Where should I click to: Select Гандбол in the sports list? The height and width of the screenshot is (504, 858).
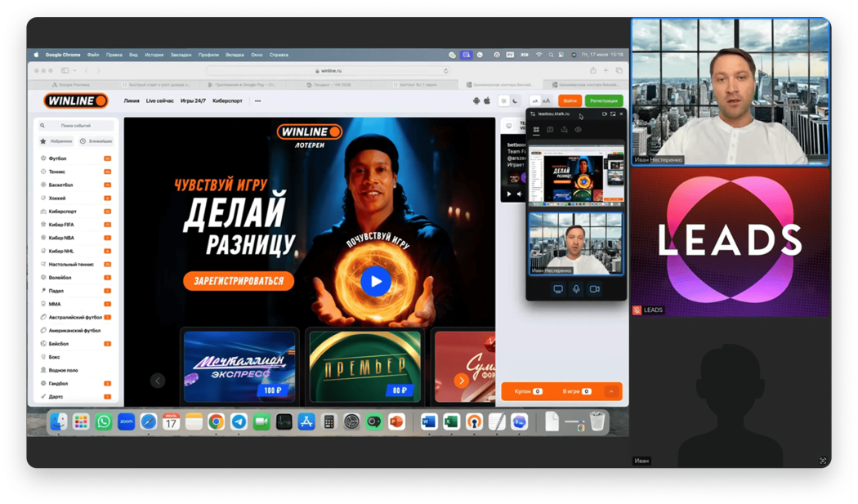tap(75, 383)
